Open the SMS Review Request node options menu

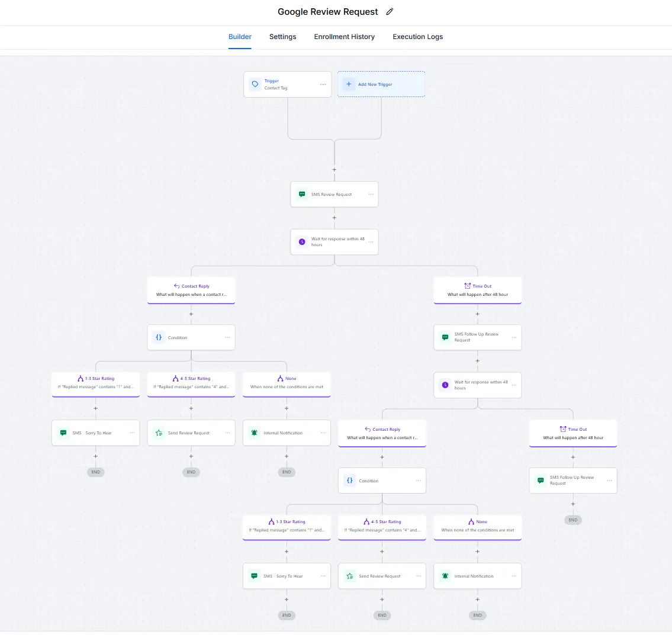371,194
